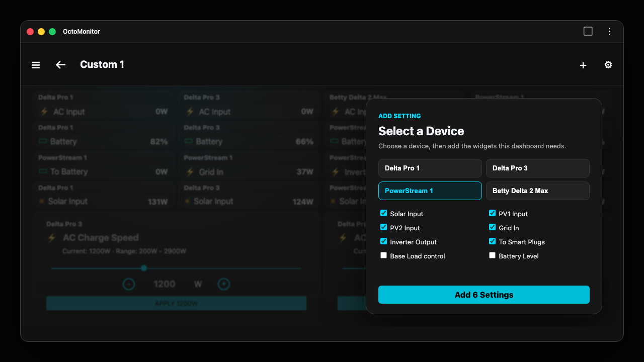Uncheck the Grid In checkbox
This screenshot has width=644, height=362.
(493, 227)
